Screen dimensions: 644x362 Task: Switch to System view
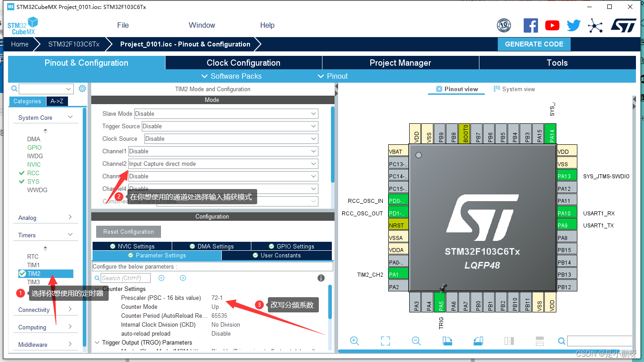point(514,89)
